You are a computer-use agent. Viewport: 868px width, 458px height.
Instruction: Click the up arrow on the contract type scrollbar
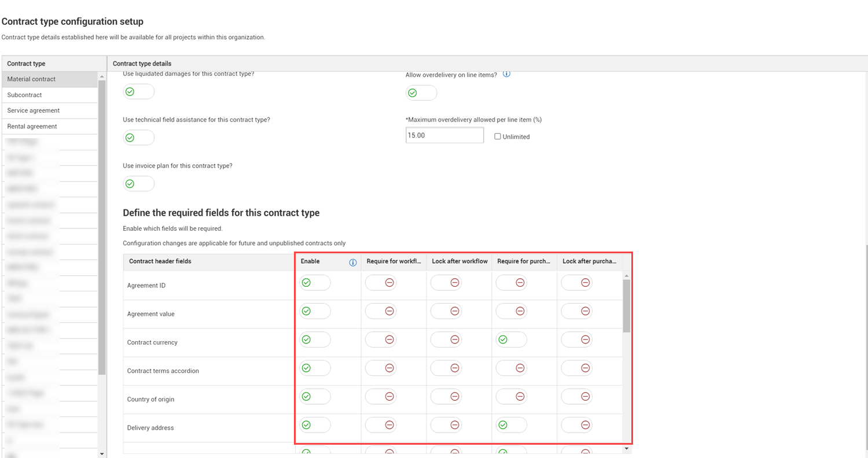point(101,77)
